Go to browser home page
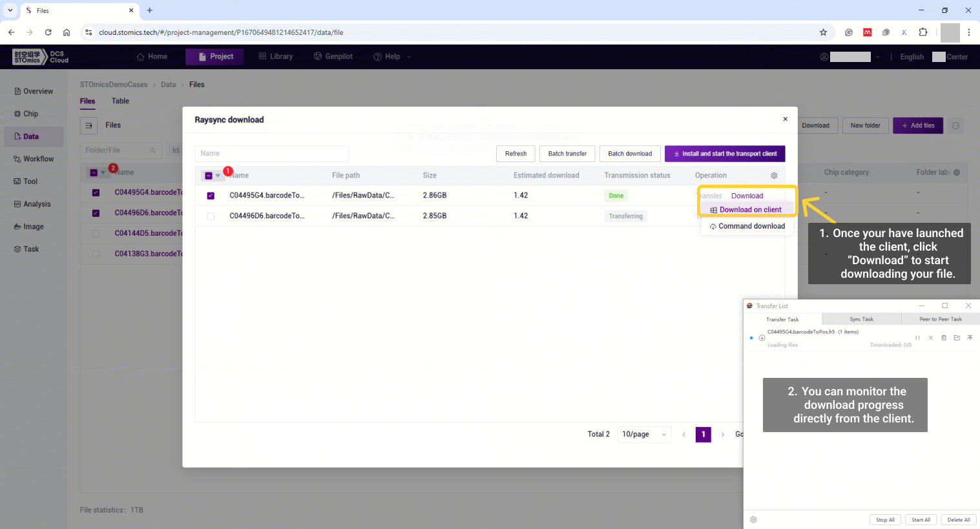 point(67,32)
